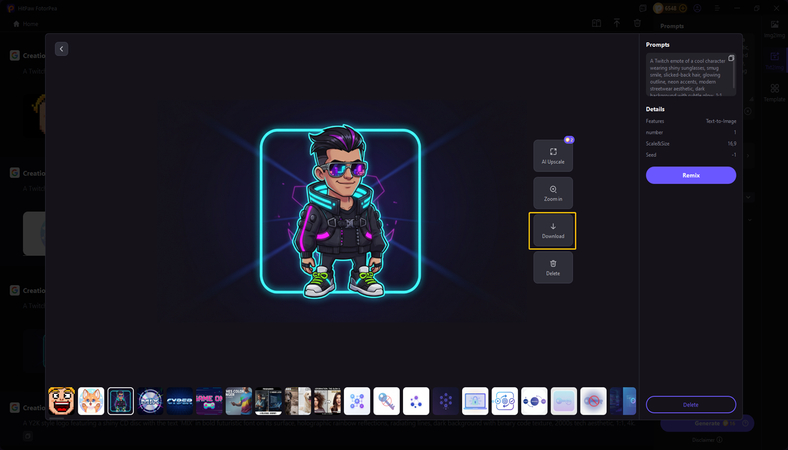
Task: Click the Home button in the background window
Action: 26,24
